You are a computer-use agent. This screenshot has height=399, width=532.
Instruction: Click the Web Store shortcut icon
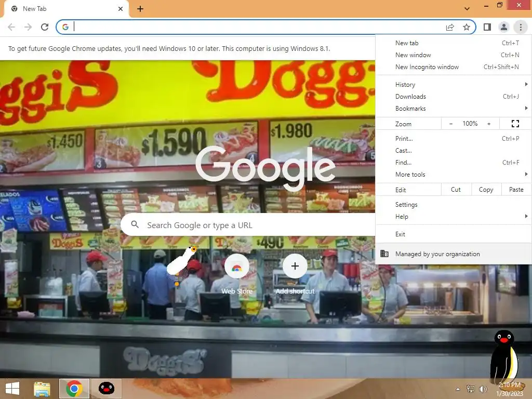(x=237, y=267)
